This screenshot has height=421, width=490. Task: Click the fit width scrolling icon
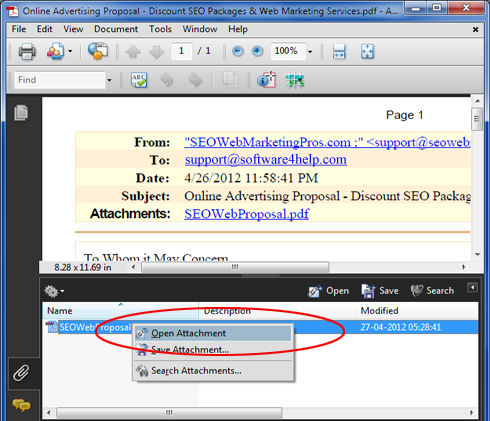click(x=339, y=52)
